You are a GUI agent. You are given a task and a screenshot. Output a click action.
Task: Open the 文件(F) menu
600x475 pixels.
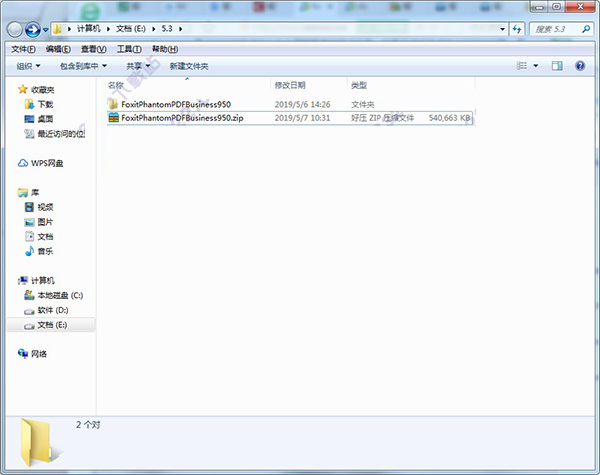tap(23, 49)
